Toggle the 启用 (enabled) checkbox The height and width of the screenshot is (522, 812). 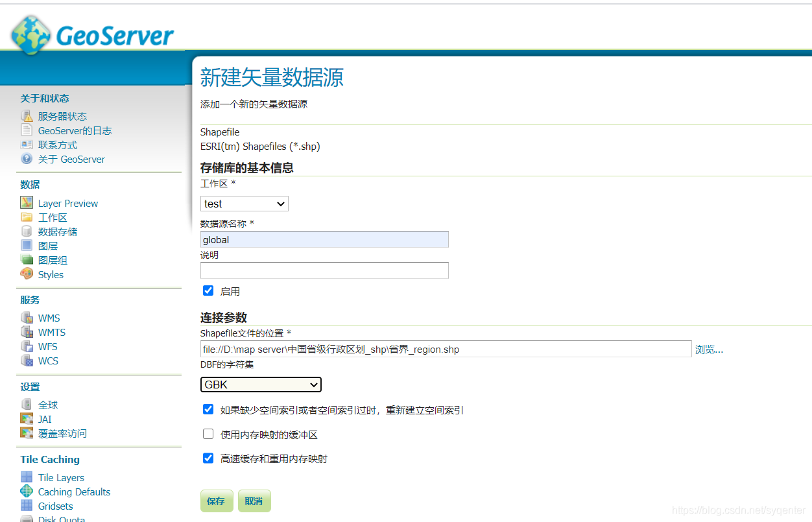click(x=208, y=291)
